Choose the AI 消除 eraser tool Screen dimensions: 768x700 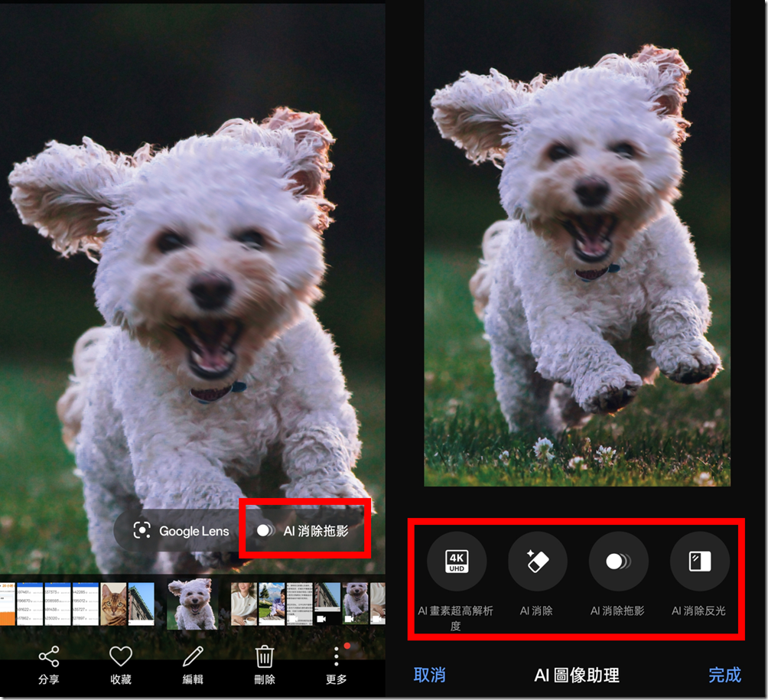pos(537,562)
